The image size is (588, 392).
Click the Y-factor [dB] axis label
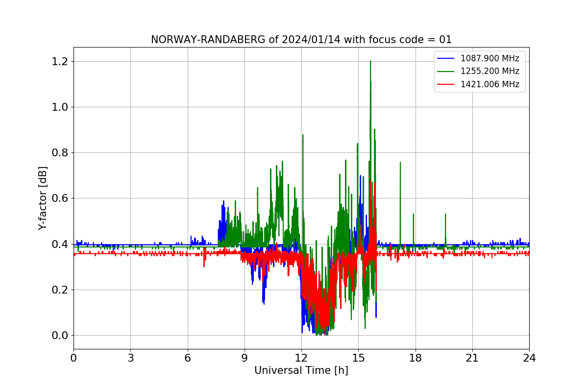click(x=43, y=198)
